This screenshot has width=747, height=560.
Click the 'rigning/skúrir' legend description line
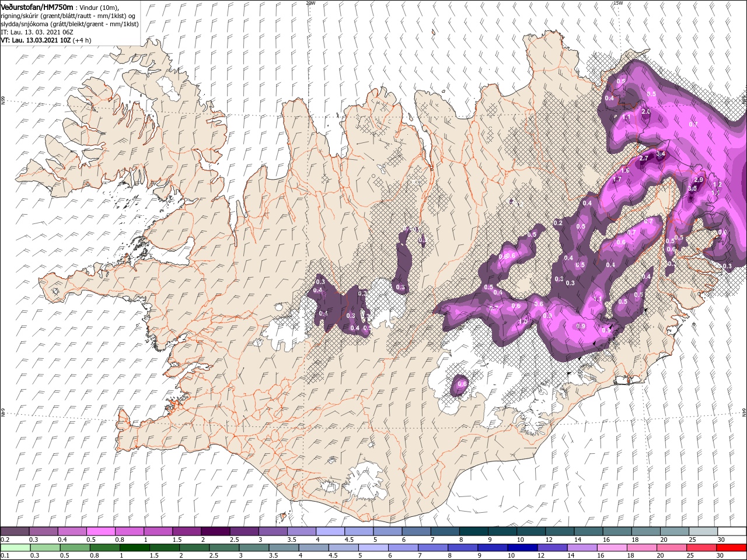(x=68, y=16)
